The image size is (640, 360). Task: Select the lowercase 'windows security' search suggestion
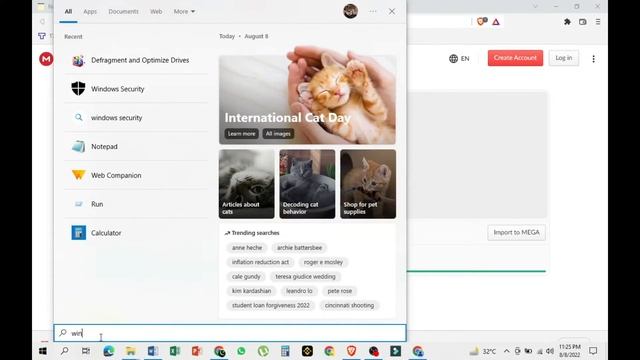click(x=137, y=118)
